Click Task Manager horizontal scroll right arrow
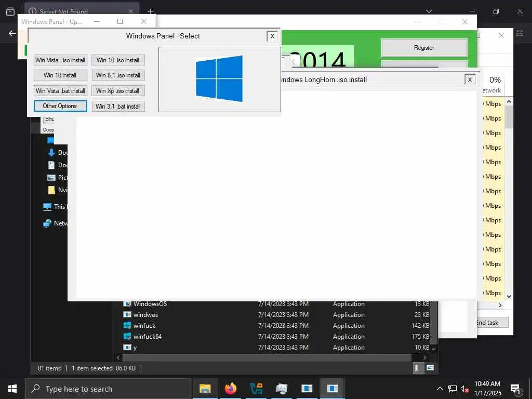Viewport: 532px width, 399px height. 500,305
